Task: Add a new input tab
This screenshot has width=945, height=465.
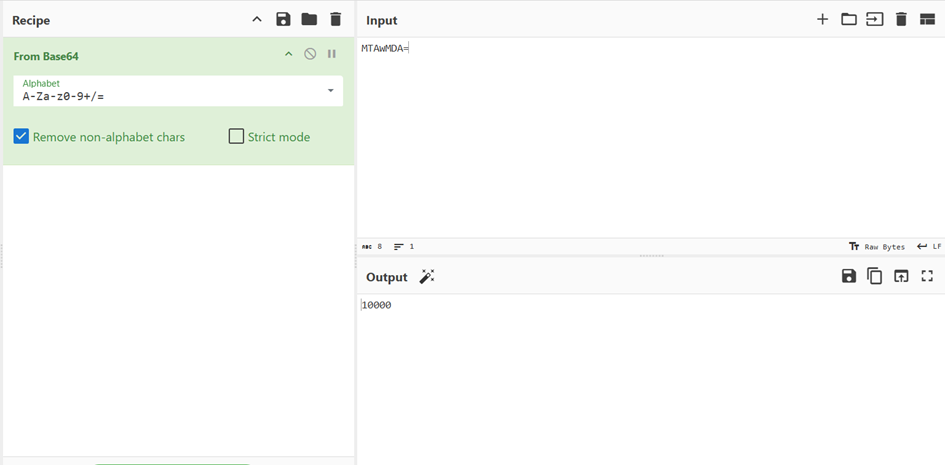Action: coord(822,19)
